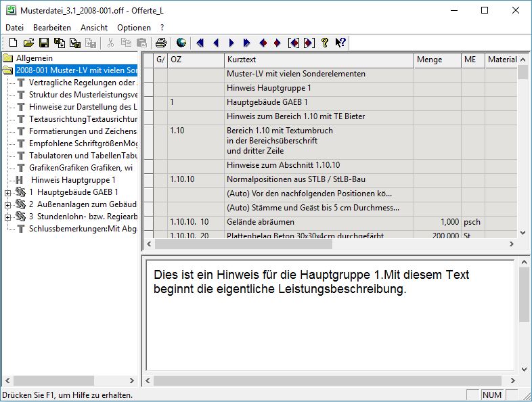Go to previous entry with single left arrow
The width and height of the screenshot is (532, 402).
coord(216,43)
